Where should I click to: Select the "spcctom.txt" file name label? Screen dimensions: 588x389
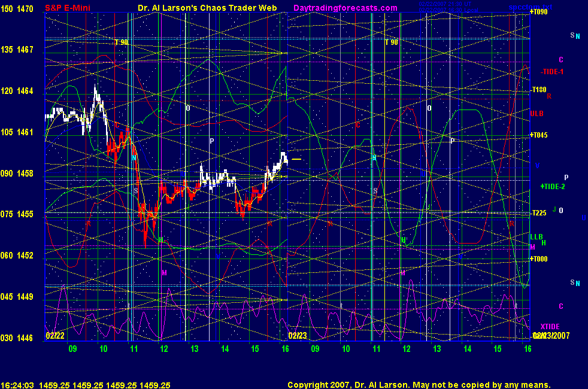pyautogui.click(x=531, y=7)
